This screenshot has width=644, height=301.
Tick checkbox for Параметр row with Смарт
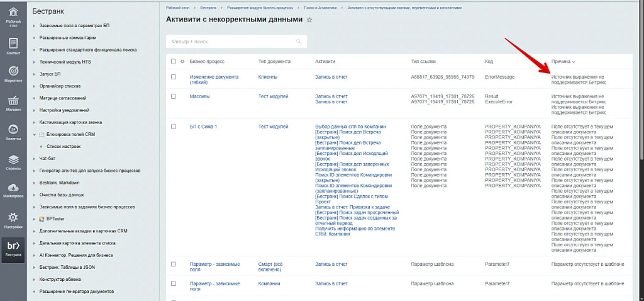point(174,264)
